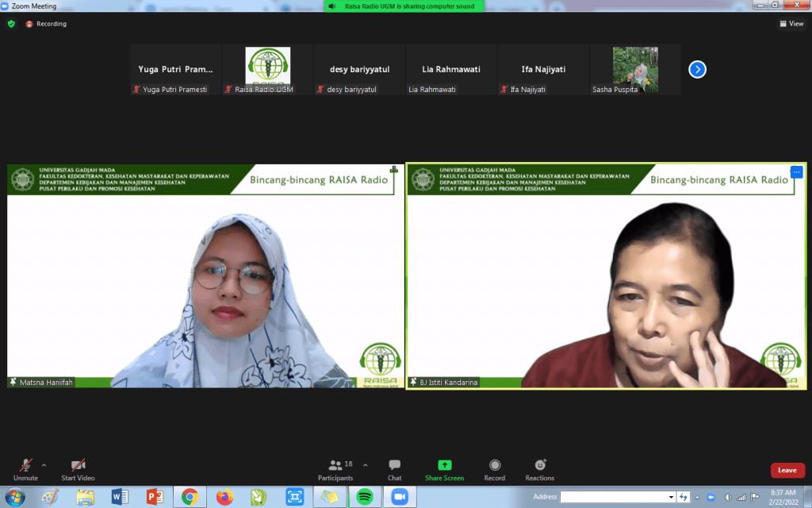Switch to Sticky Notes in the taskbar
The image size is (812, 508).
point(329,497)
